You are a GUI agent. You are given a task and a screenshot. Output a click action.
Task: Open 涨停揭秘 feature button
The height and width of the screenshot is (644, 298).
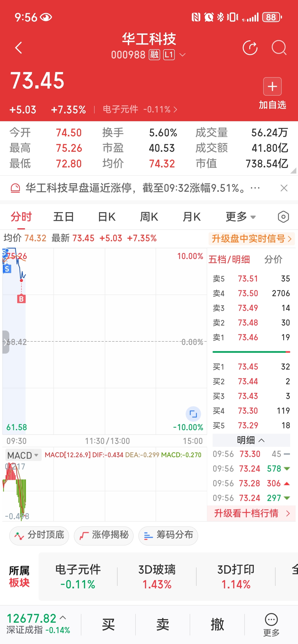pyautogui.click(x=104, y=536)
